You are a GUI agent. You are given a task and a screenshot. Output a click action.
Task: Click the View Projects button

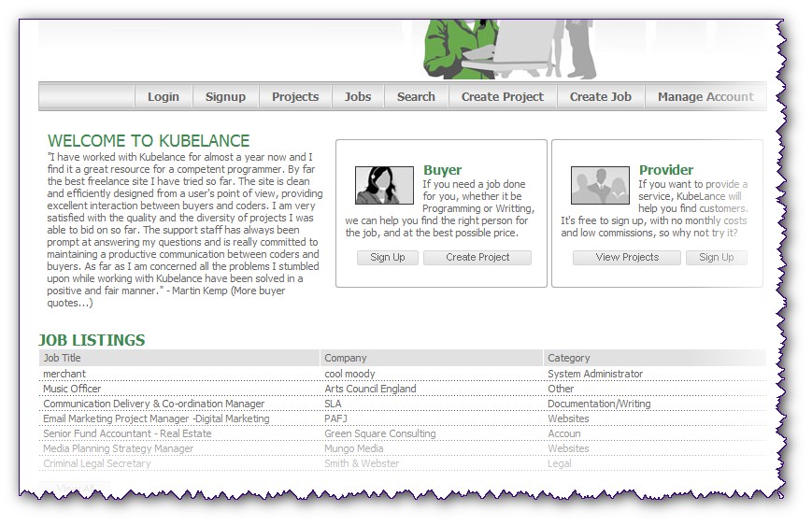[x=627, y=258]
